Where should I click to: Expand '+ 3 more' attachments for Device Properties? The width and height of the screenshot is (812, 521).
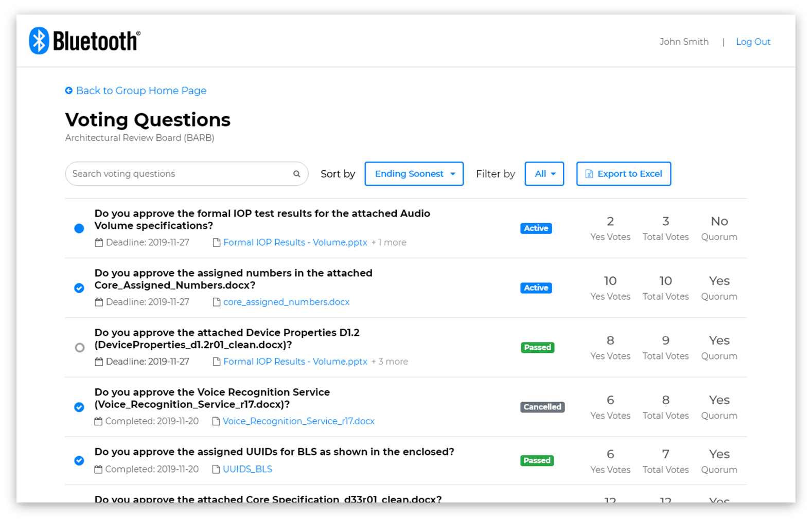pos(390,362)
